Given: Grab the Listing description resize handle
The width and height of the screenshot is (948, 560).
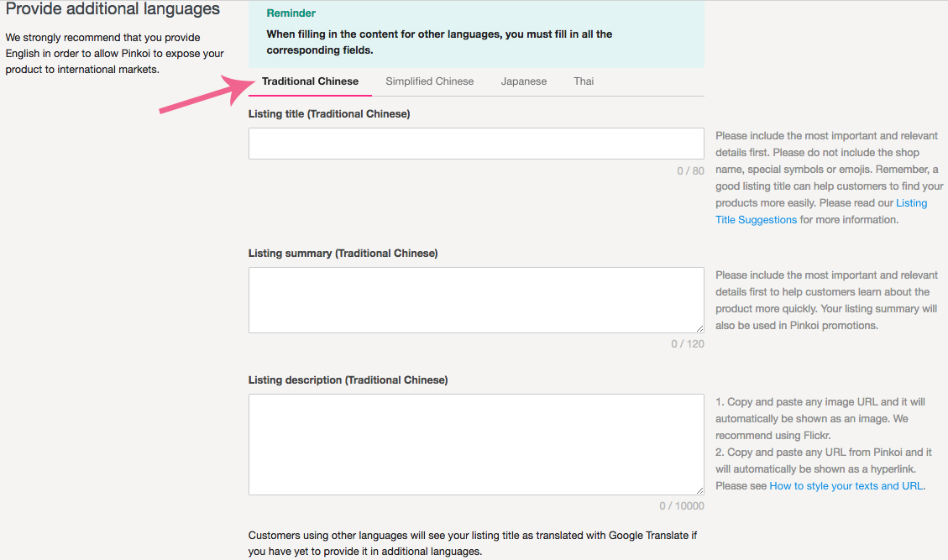Looking at the screenshot, I should 699,490.
